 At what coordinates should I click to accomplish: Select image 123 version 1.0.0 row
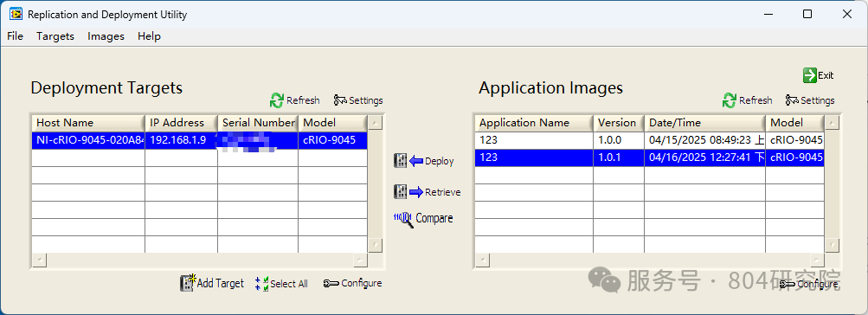pos(650,140)
